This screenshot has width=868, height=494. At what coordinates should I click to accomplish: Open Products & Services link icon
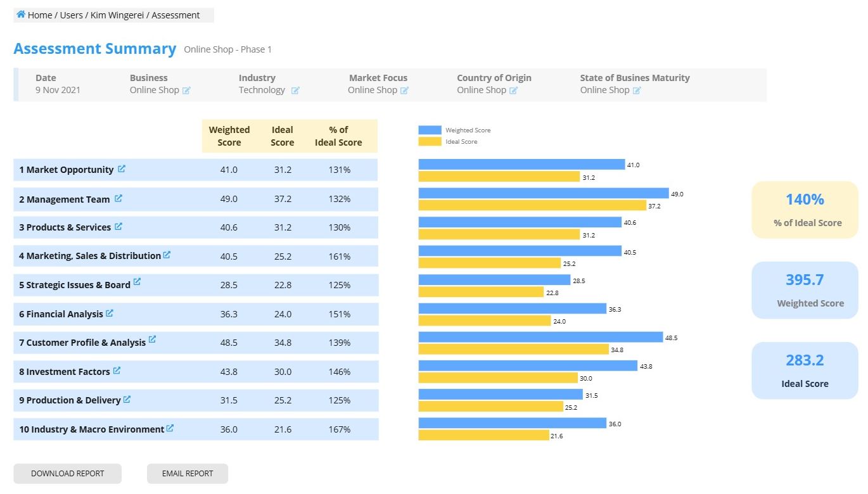118,226
